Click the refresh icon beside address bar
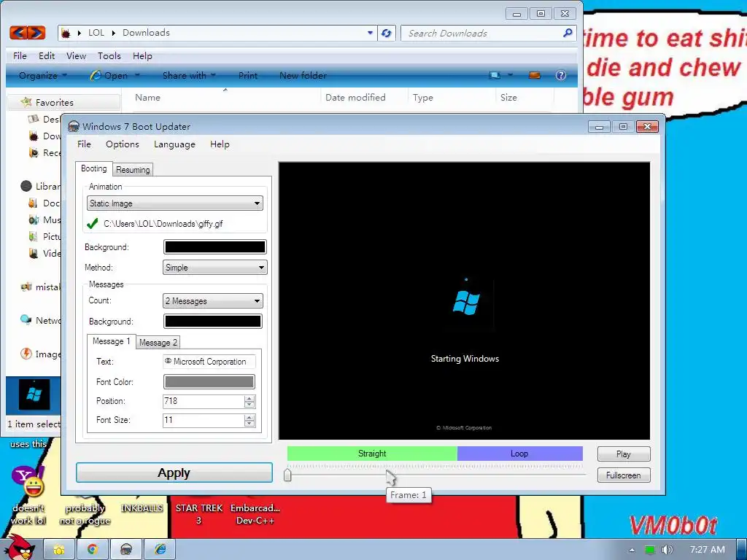 coord(387,33)
